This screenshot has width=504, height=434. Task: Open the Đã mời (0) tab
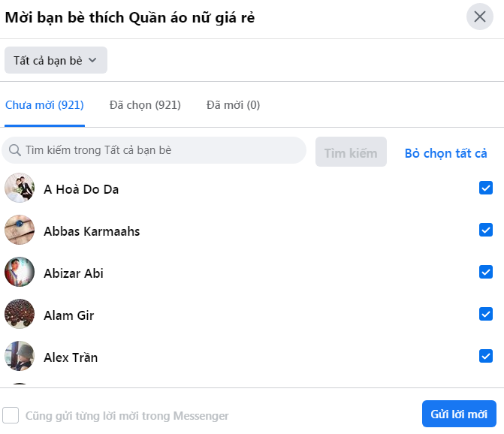(x=233, y=105)
